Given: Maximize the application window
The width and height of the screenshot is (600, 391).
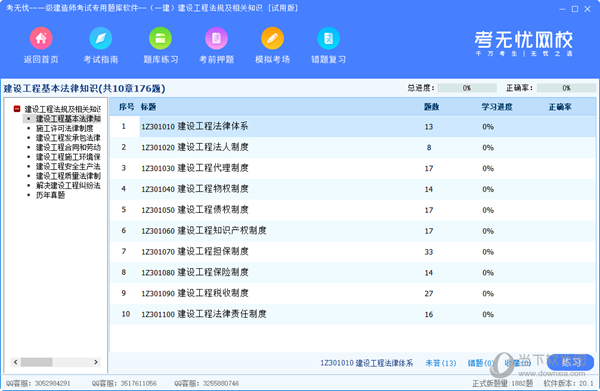Looking at the screenshot, I should pyautogui.click(x=575, y=9).
